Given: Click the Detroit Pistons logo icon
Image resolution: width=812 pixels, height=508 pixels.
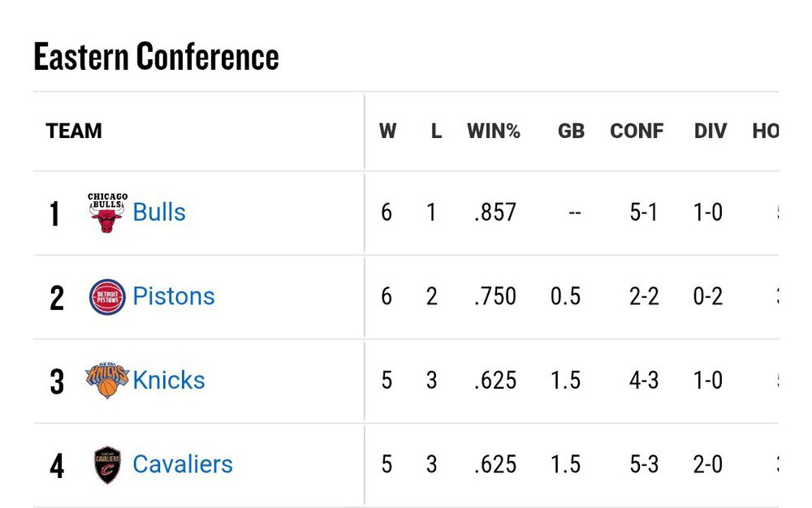Looking at the screenshot, I should click(x=107, y=297).
